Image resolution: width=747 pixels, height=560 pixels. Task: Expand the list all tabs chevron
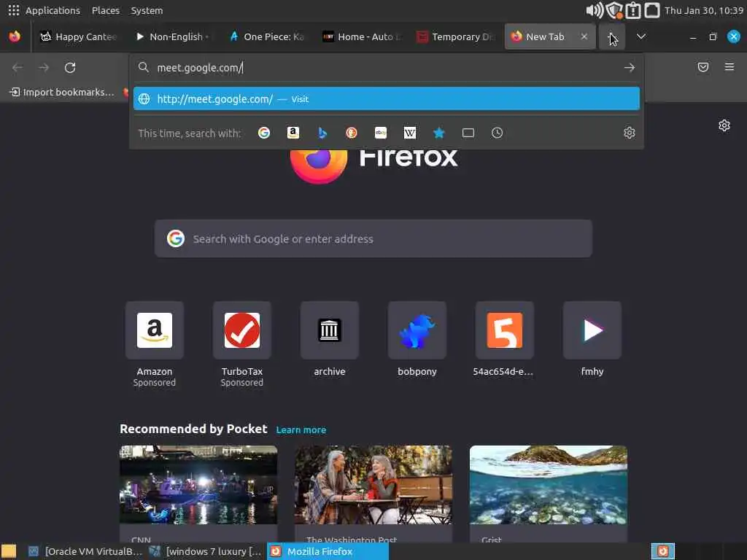coord(641,36)
